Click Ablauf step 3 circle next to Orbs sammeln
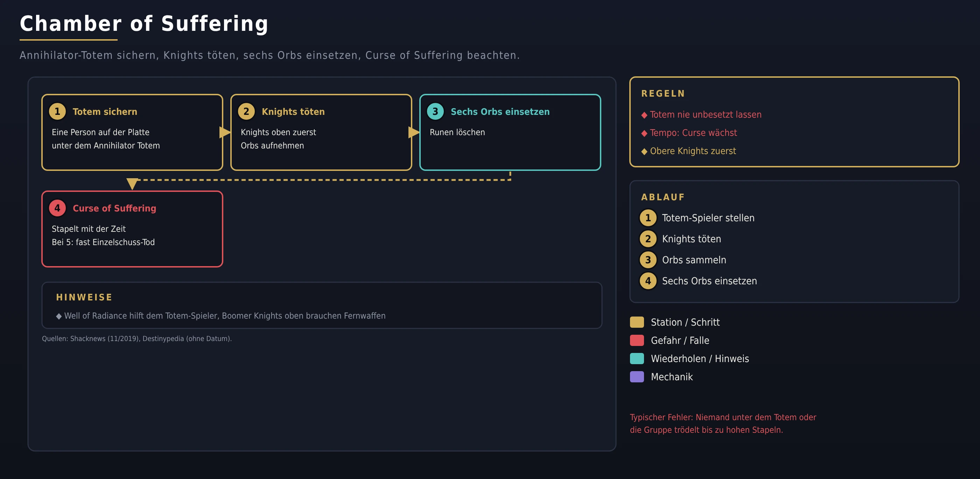The width and height of the screenshot is (980, 479). click(x=648, y=260)
